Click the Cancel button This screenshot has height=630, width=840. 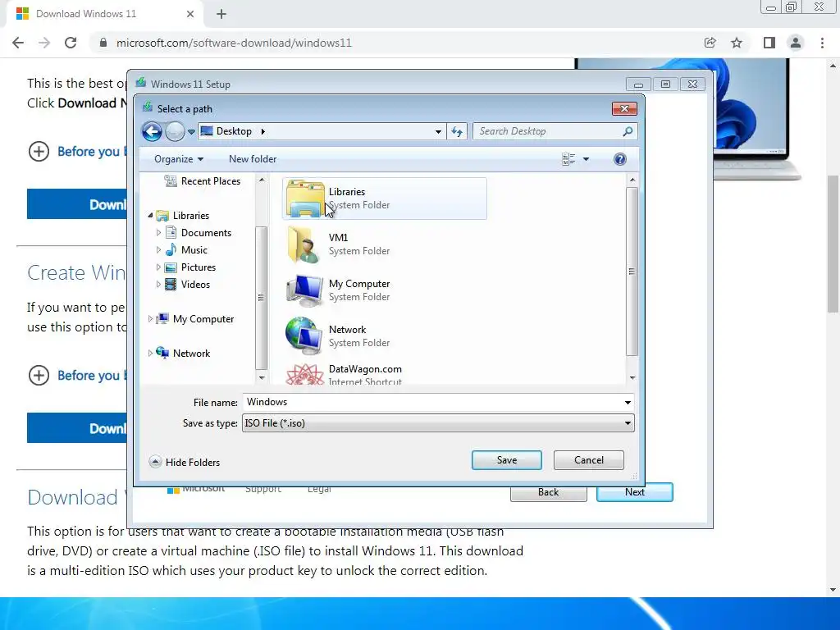pyautogui.click(x=589, y=460)
